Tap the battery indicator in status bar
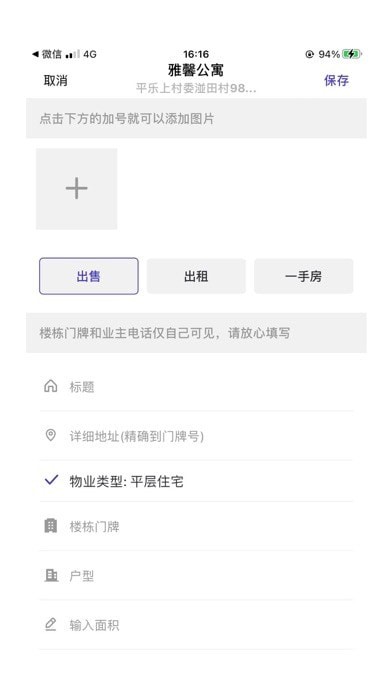This screenshot has width=392, height=696. (352, 54)
